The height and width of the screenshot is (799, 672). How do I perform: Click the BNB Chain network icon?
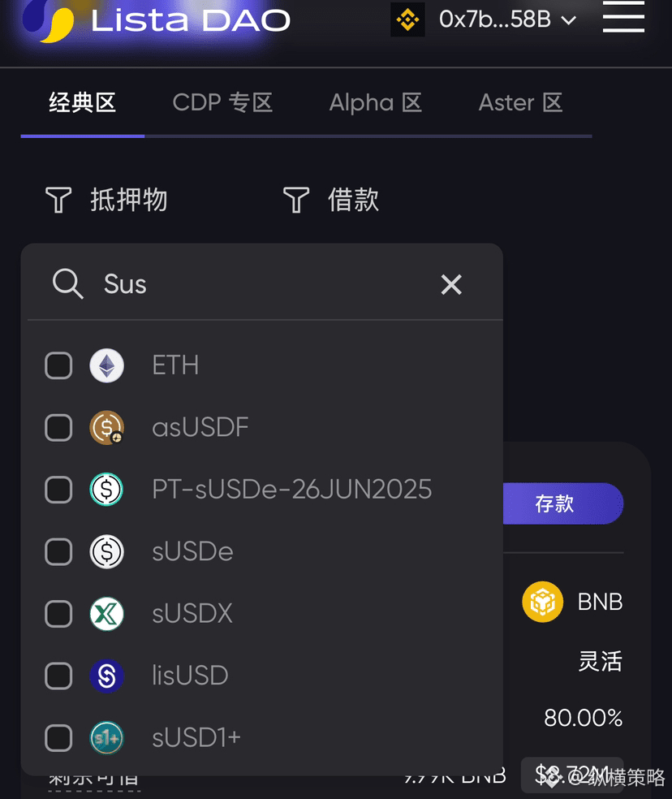click(407, 19)
